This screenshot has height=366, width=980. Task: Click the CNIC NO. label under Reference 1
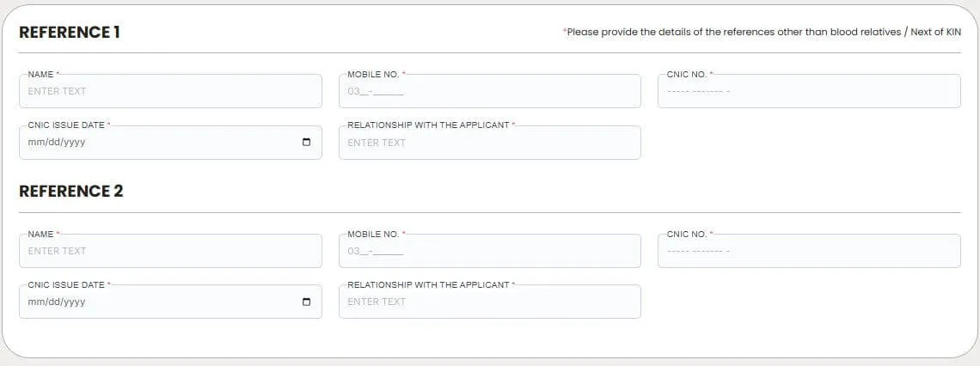[x=688, y=75]
